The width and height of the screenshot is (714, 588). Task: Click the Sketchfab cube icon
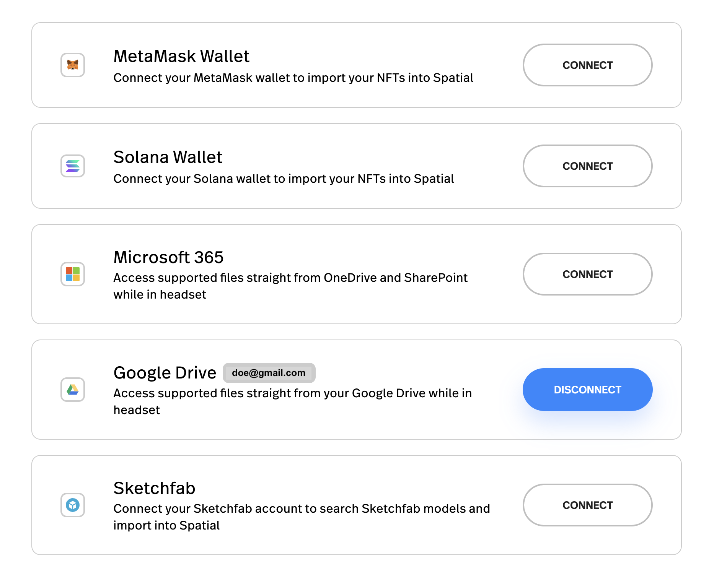73,505
